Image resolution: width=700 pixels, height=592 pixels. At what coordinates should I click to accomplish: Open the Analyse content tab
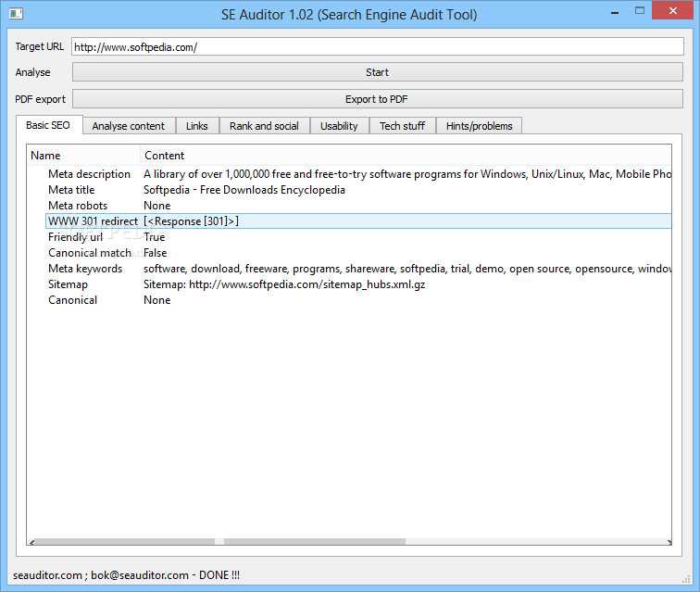tap(129, 126)
